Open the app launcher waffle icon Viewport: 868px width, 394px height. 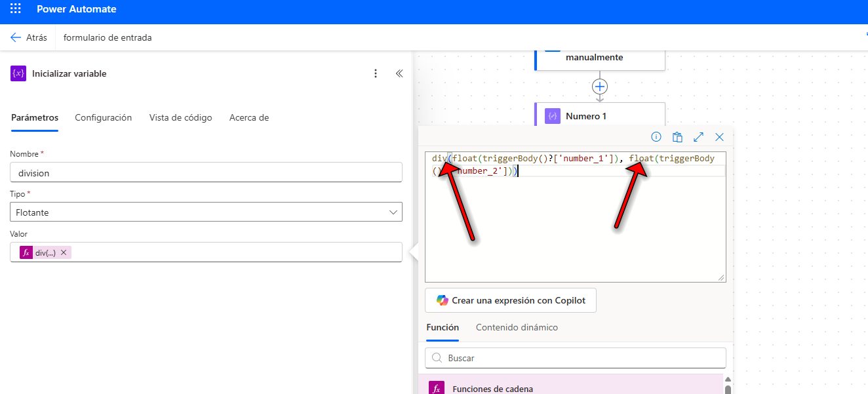[17, 10]
